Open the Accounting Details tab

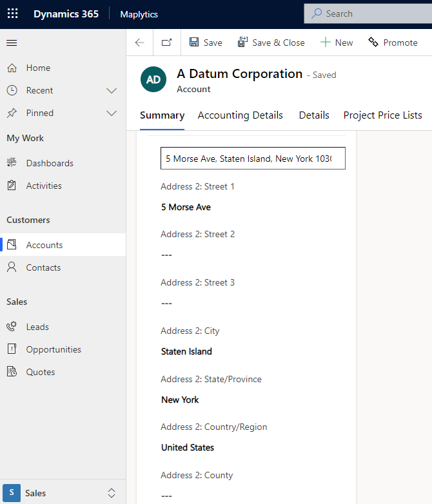(241, 115)
